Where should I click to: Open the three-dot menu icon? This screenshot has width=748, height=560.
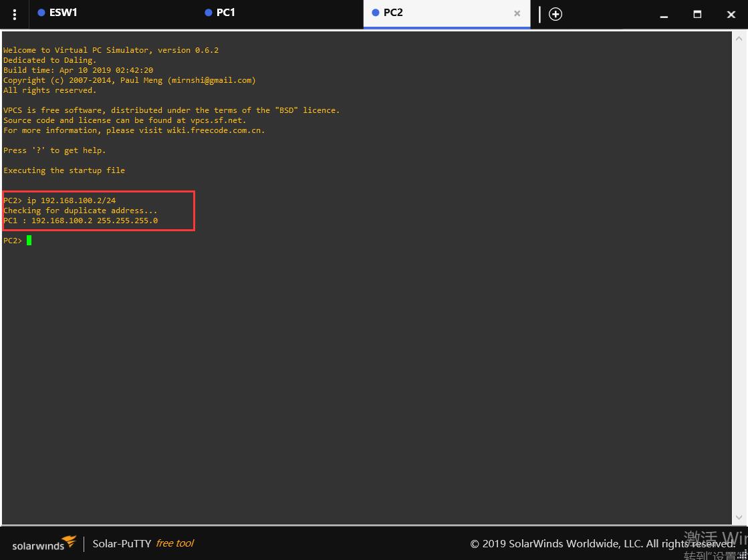(15, 14)
